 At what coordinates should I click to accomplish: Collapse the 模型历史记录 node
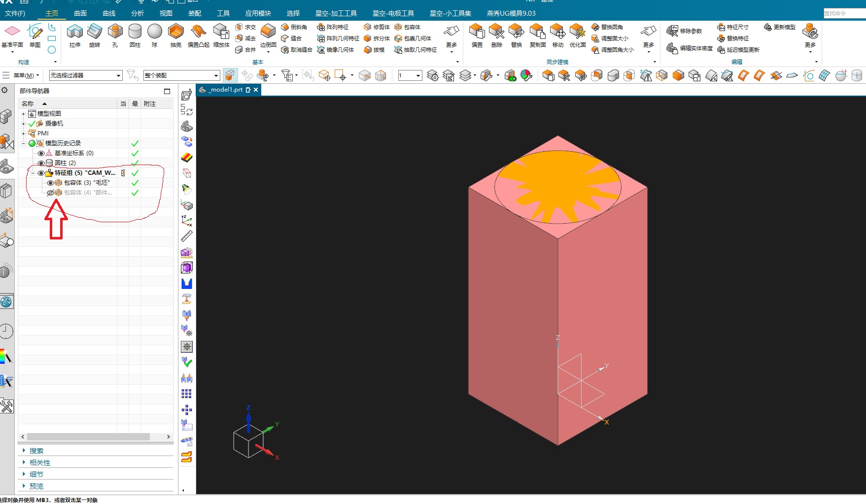click(x=23, y=143)
